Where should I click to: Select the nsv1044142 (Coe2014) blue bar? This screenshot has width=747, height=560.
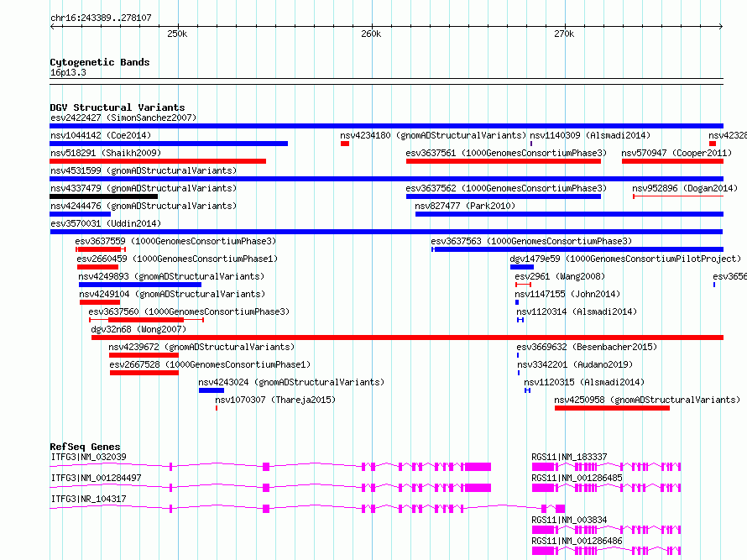click(169, 144)
